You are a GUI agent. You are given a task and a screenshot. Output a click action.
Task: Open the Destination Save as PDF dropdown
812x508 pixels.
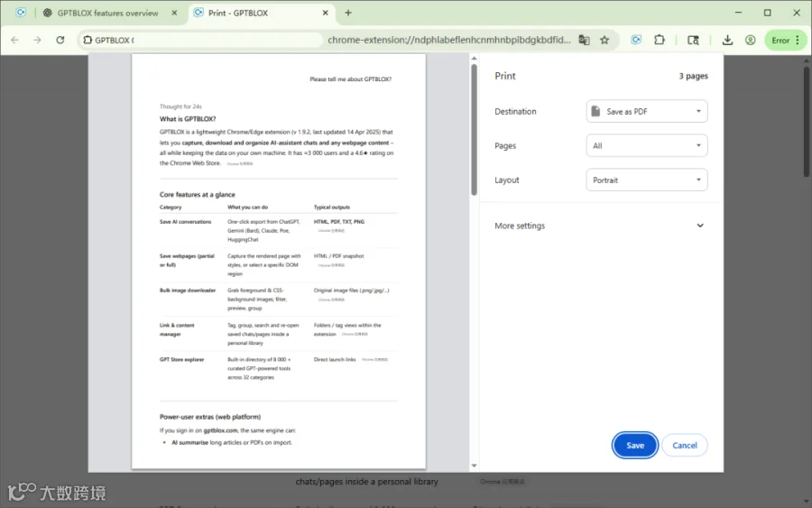(646, 111)
